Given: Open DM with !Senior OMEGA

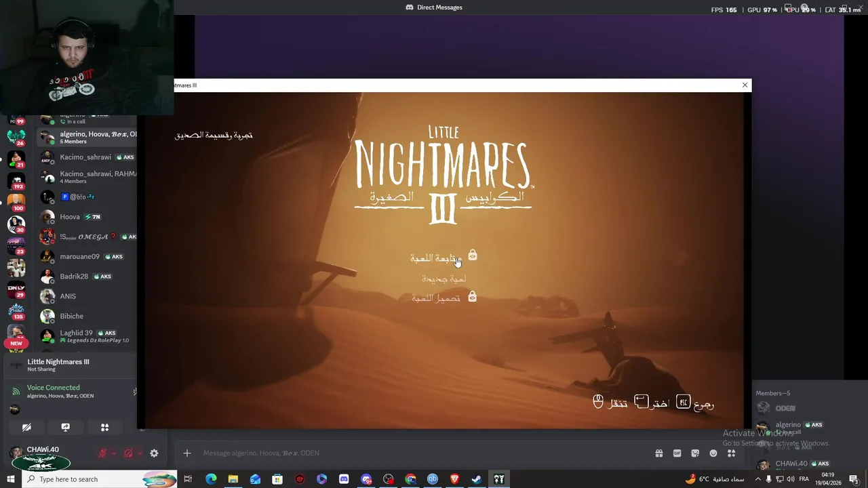Looking at the screenshot, I should (87, 237).
